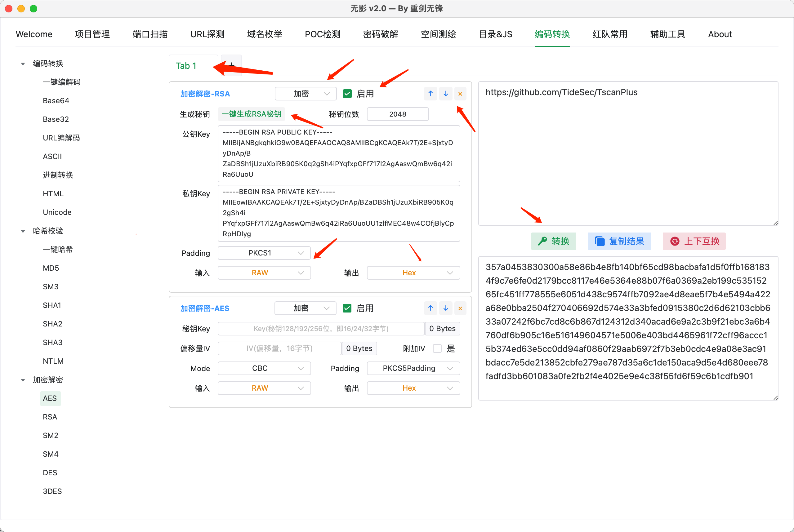The image size is (794, 532).
Task: Remove the RSA module with x icon
Action: (x=460, y=94)
